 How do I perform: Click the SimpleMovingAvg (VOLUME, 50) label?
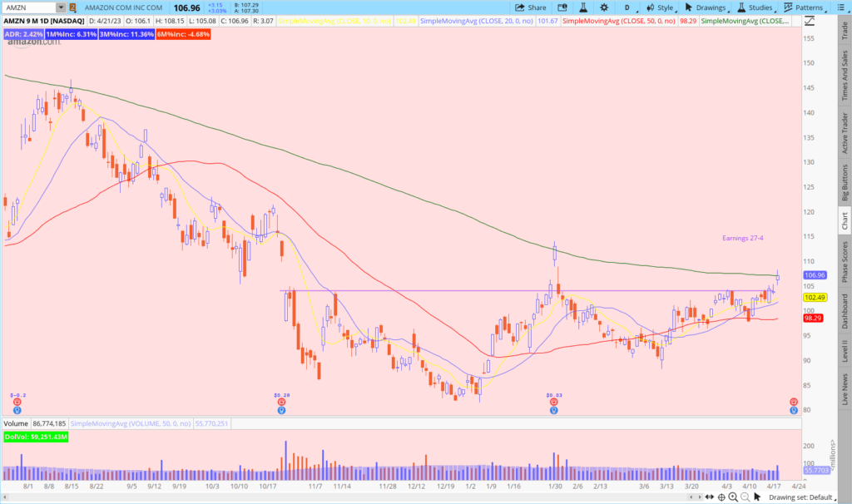coord(131,423)
